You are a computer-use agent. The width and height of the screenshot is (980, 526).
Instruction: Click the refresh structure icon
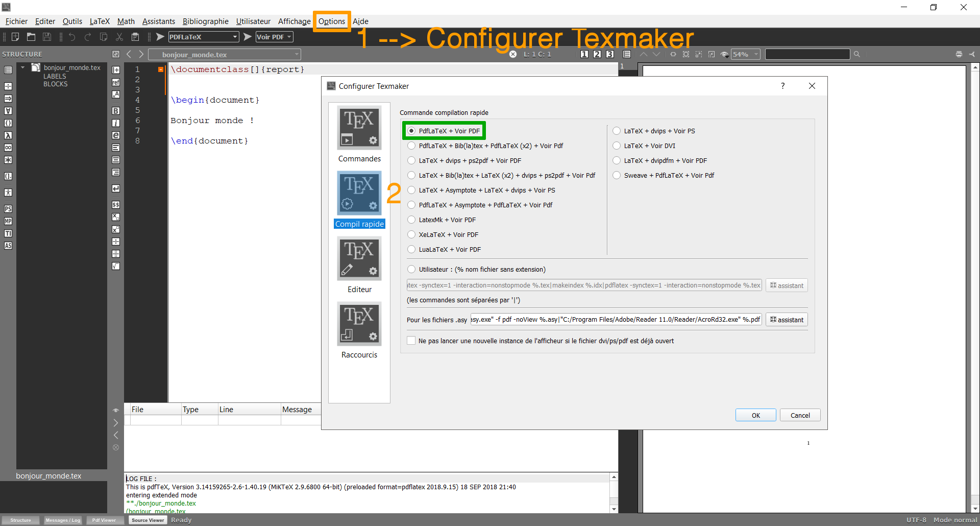(x=116, y=54)
